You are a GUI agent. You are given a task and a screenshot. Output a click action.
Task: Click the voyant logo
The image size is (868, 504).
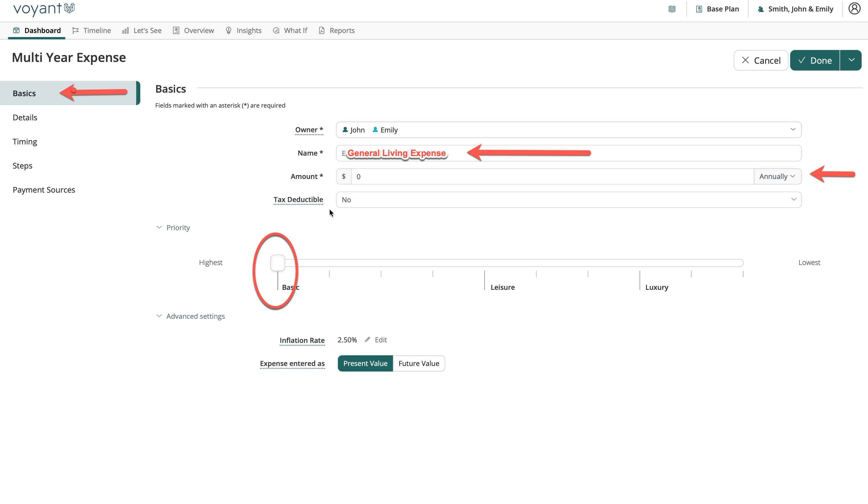44,9
